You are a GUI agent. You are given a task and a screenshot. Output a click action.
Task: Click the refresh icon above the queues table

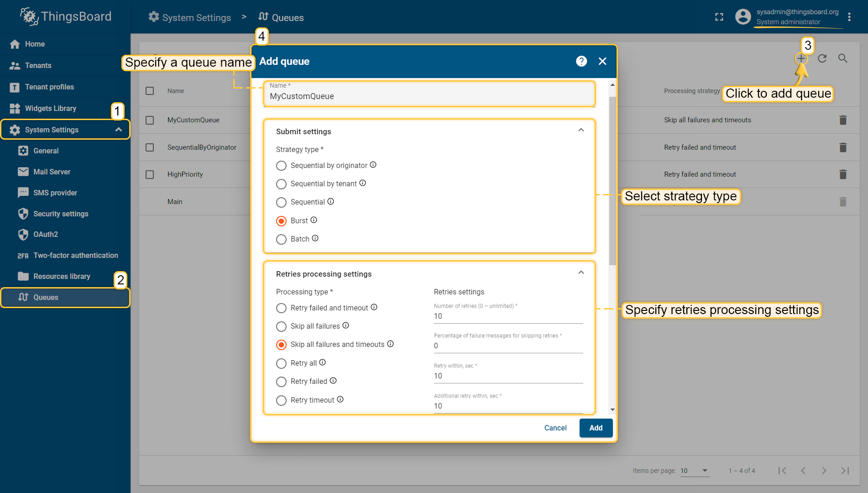(x=822, y=58)
